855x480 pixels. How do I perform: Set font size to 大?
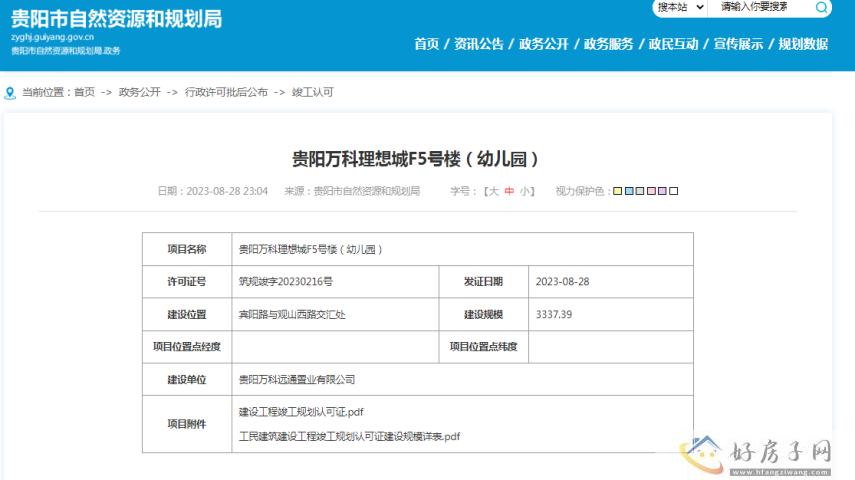[493, 191]
